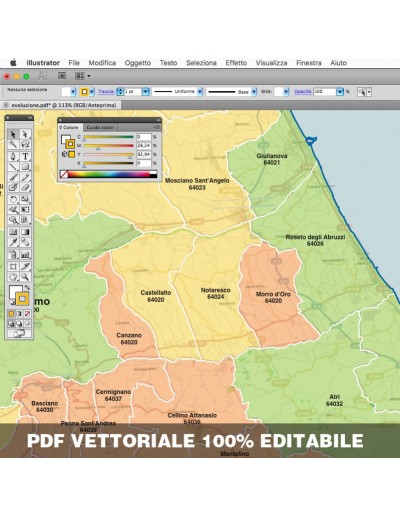Screen dimensions: 400x517
Task: Select the Shape Builder tool
Action: coord(13,220)
